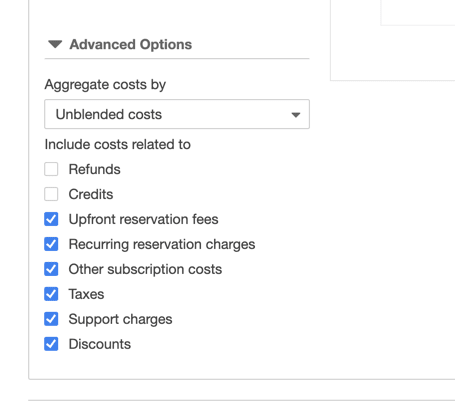Click the Taxes label text
The height and width of the screenshot is (411, 455).
86,294
